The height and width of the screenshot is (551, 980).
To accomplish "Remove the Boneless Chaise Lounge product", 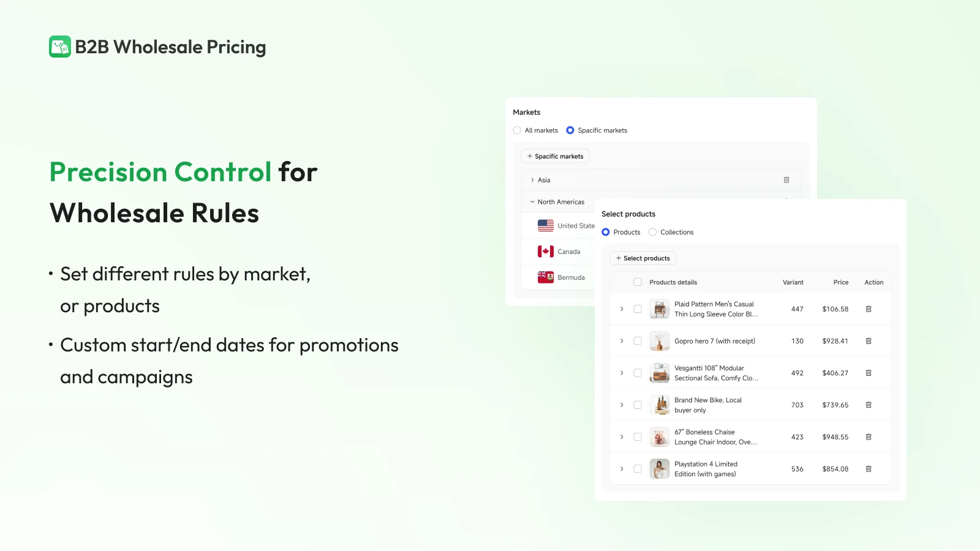I will point(868,437).
